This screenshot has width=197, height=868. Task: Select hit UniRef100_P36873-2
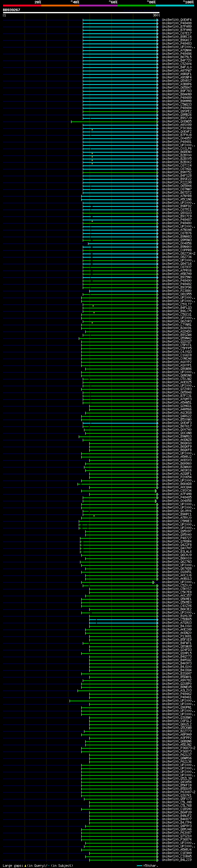[179, 748]
